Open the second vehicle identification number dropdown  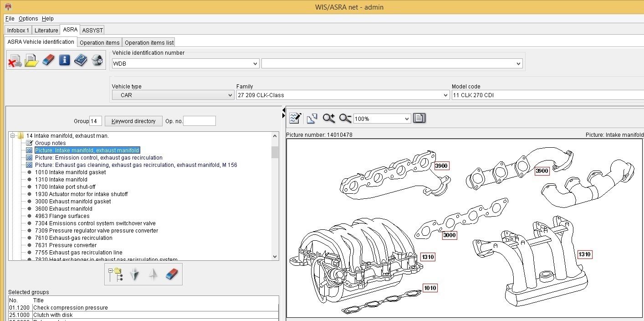tap(518, 64)
